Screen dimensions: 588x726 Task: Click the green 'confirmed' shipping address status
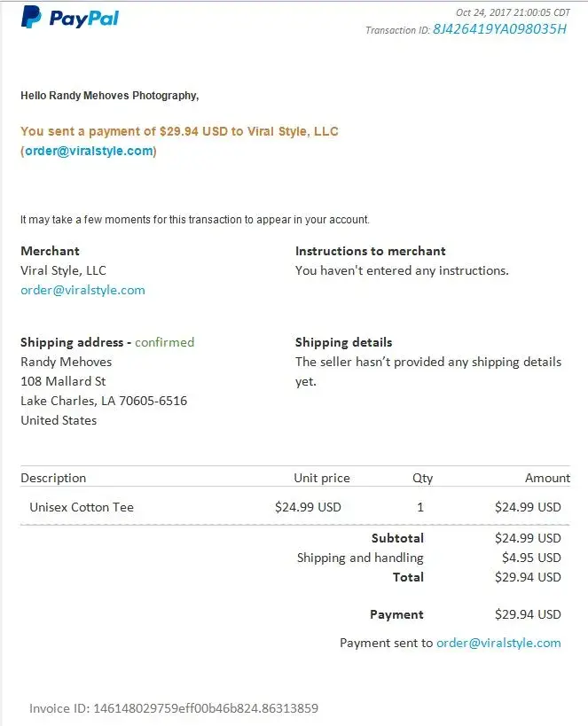(x=165, y=342)
